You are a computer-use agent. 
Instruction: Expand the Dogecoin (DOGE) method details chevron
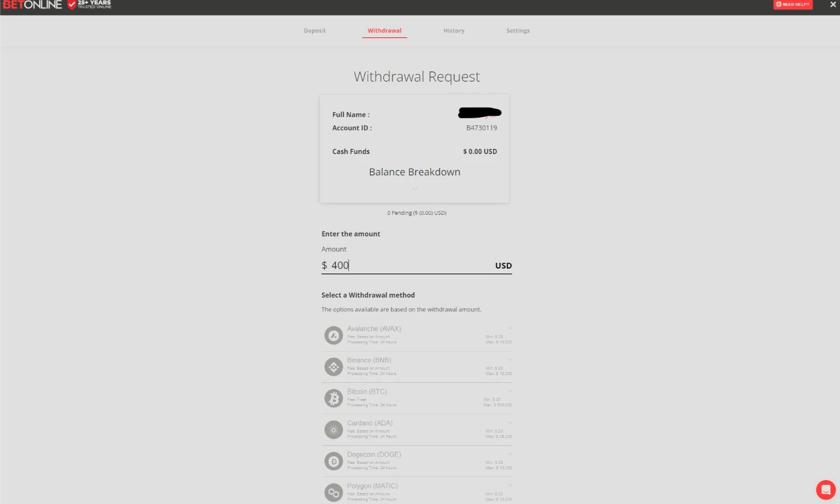pyautogui.click(x=510, y=454)
